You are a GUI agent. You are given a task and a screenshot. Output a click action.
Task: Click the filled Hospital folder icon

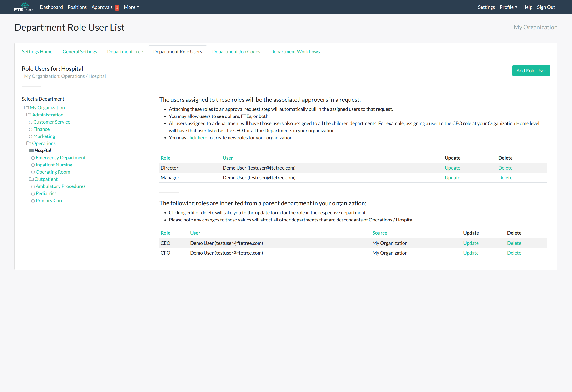click(31, 151)
